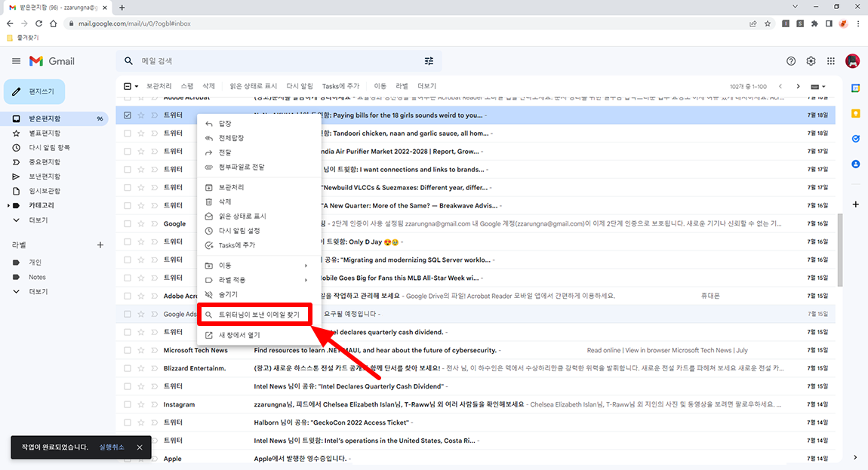Check the Google Ads email checkbox
Screen dimensions: 868x470
point(128,314)
